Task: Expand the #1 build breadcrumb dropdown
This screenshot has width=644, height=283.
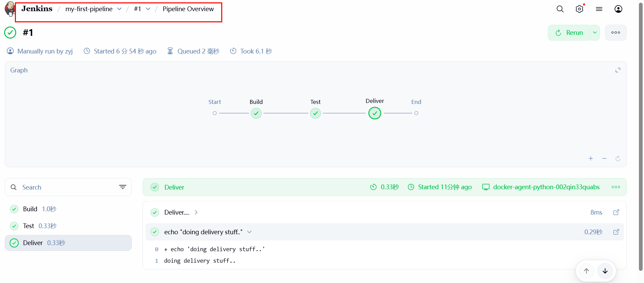Action: click(x=148, y=9)
